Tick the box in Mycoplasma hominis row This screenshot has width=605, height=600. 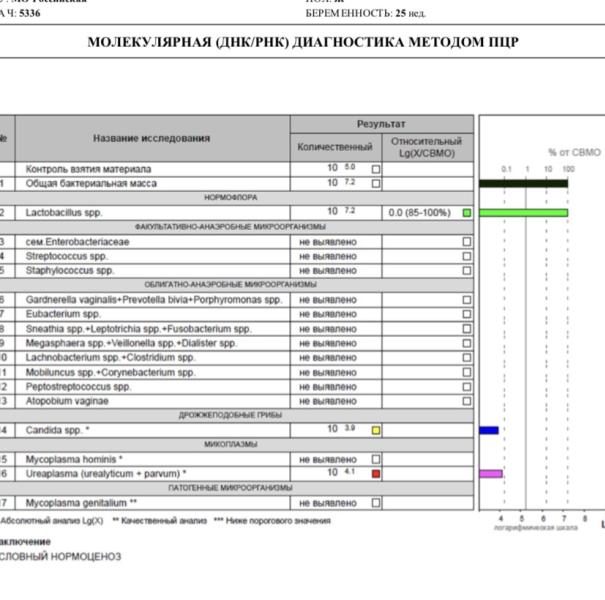point(376,460)
